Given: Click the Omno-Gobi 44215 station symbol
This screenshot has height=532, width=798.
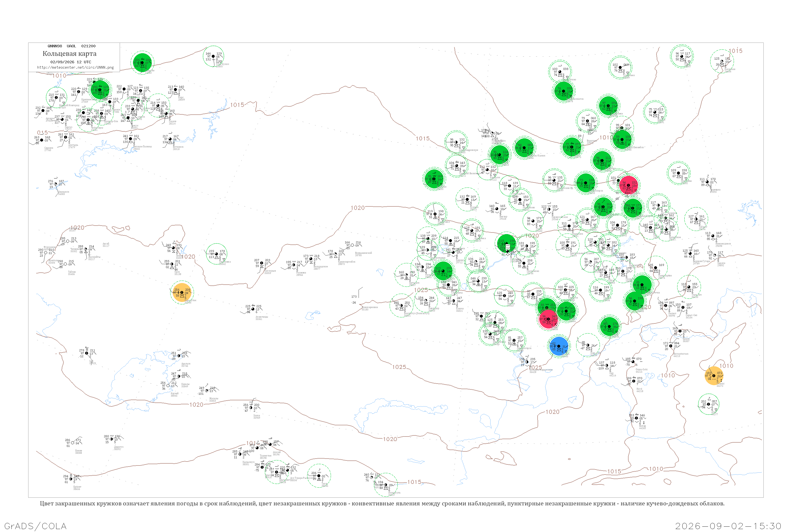Looking at the screenshot, I should pyautogui.click(x=633, y=362).
